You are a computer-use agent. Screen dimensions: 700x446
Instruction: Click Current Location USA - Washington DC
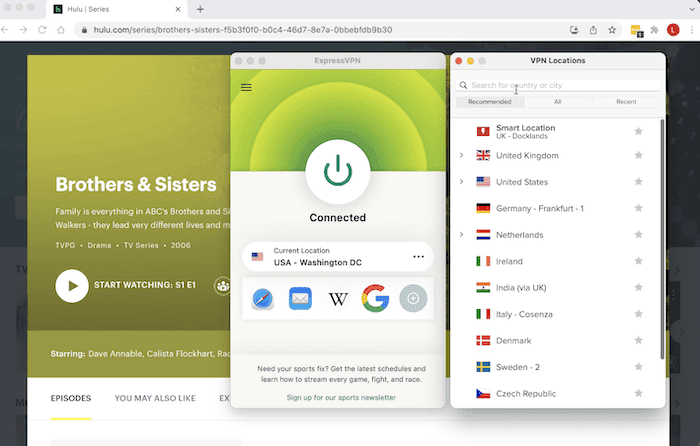click(x=338, y=257)
